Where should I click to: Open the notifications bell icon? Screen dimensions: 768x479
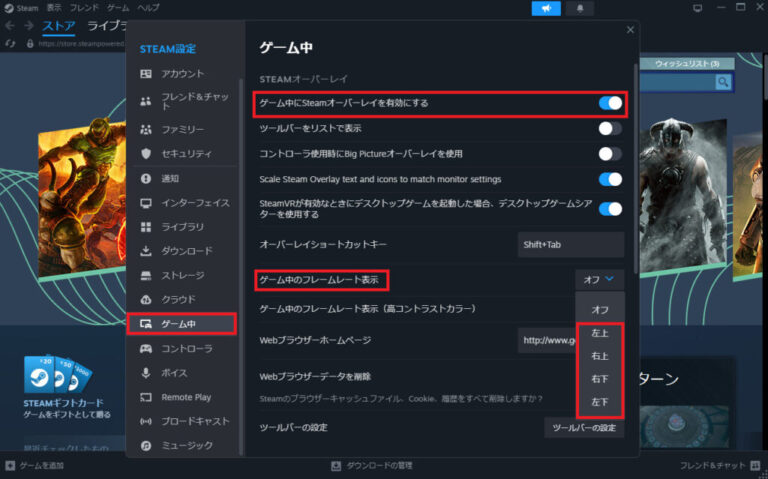coord(580,8)
